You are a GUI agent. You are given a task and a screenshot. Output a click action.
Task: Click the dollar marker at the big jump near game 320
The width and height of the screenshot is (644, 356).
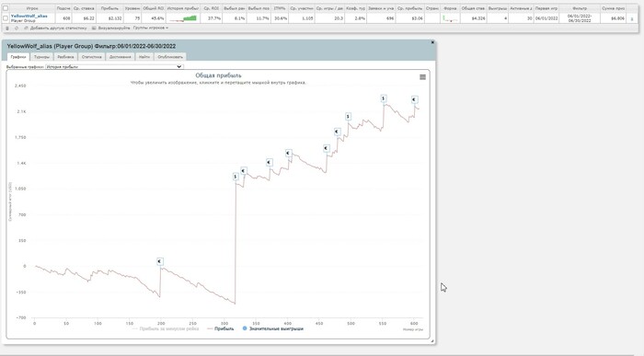236,177
